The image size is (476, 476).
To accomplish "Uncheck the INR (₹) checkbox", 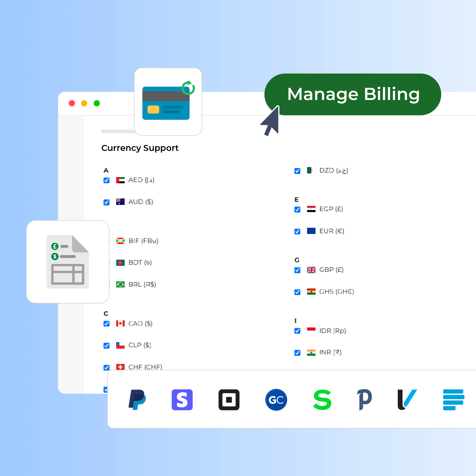I will tap(297, 352).
